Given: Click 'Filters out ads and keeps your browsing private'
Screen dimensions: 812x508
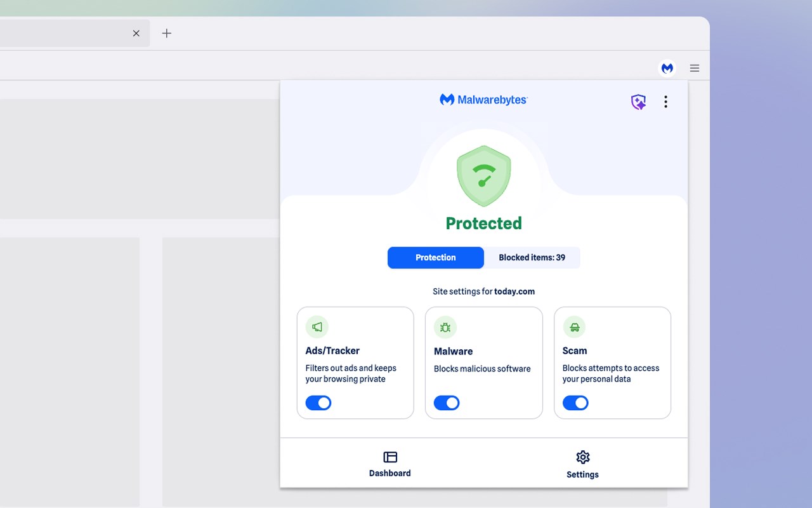Looking at the screenshot, I should [351, 373].
